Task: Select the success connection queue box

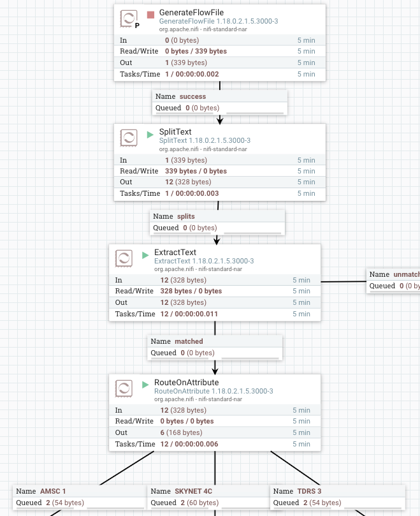Action: tap(219, 102)
